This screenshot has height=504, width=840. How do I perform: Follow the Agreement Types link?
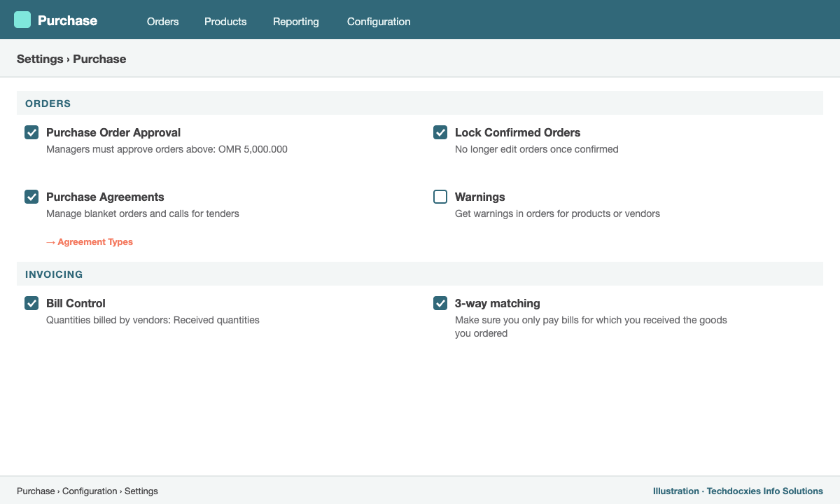tap(90, 241)
